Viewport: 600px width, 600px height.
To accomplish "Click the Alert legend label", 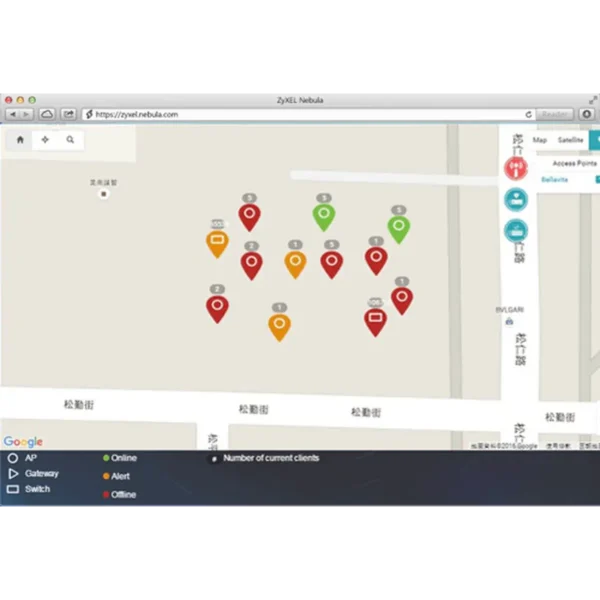I will coord(120,476).
